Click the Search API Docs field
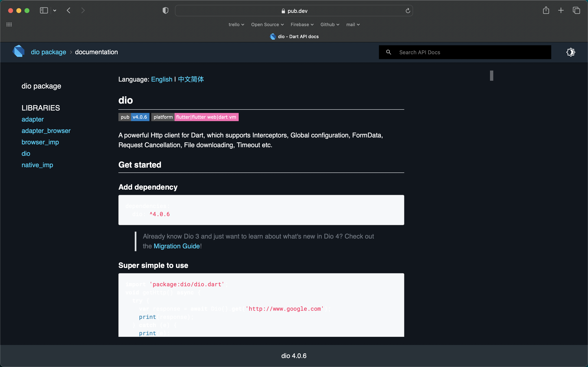 click(462, 52)
